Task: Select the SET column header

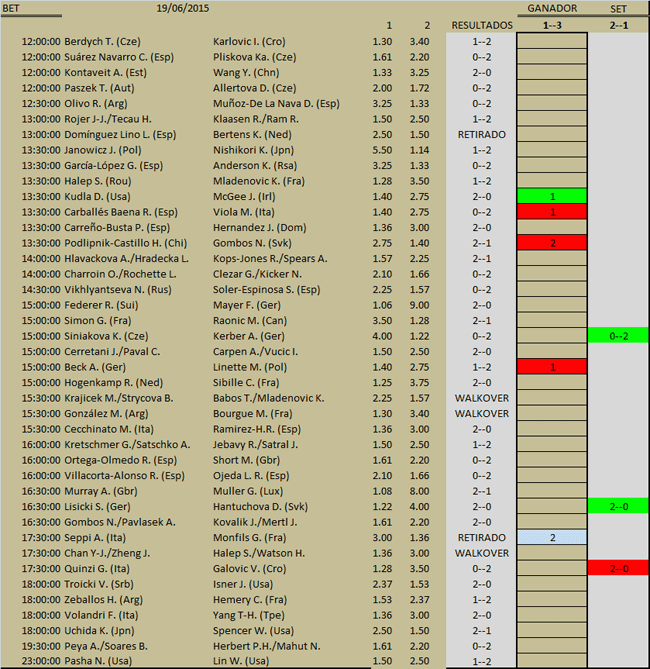Action: [618, 9]
